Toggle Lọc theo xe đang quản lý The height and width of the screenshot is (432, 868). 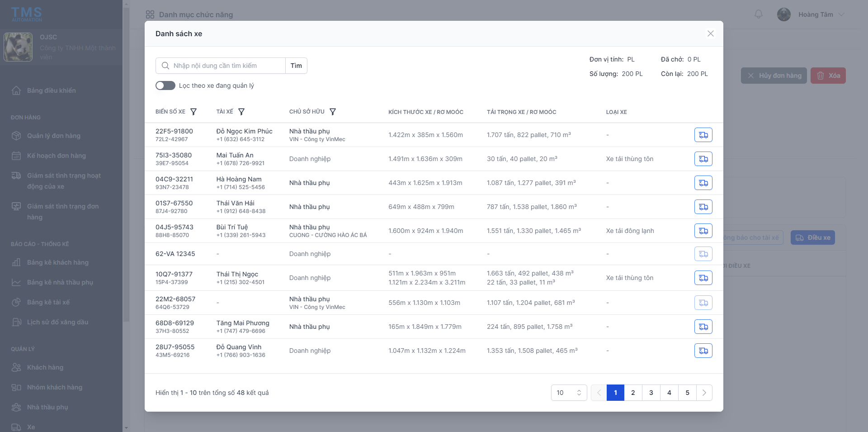[x=165, y=85]
